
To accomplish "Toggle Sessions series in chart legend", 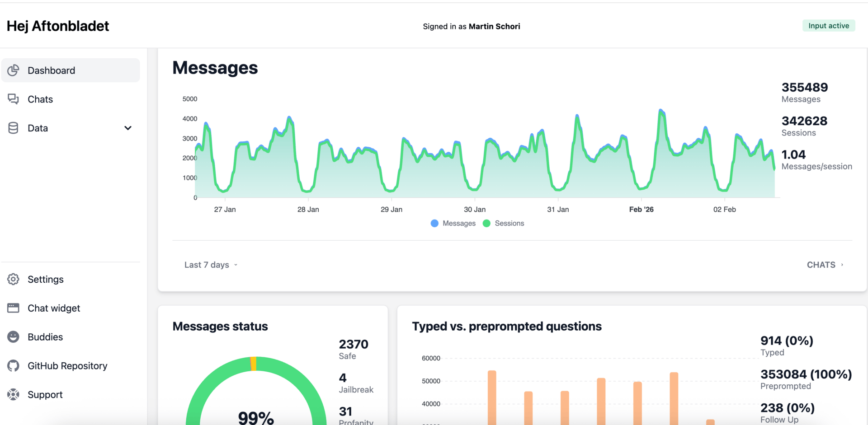I will [x=504, y=223].
